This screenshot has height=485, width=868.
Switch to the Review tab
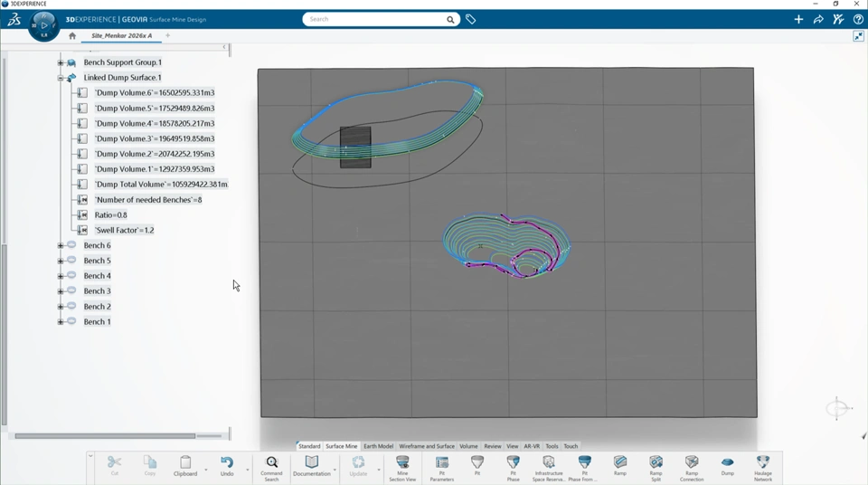pos(492,446)
